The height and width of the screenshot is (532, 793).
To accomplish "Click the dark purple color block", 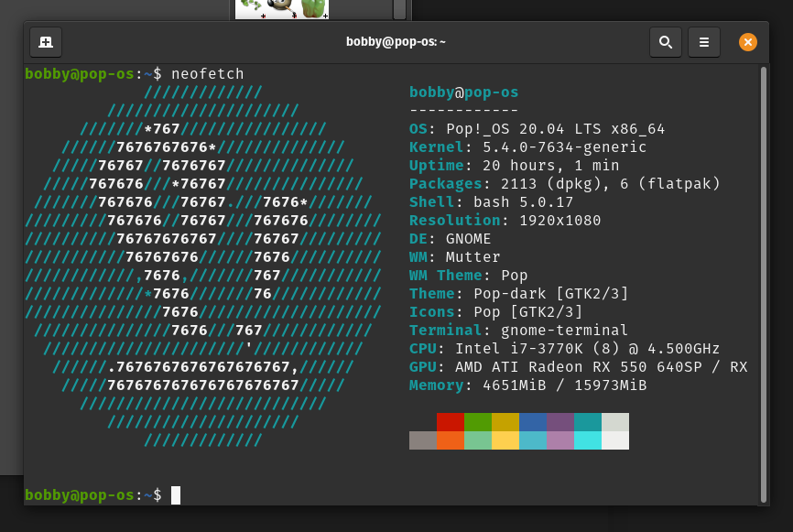I will pyautogui.click(x=560, y=422).
